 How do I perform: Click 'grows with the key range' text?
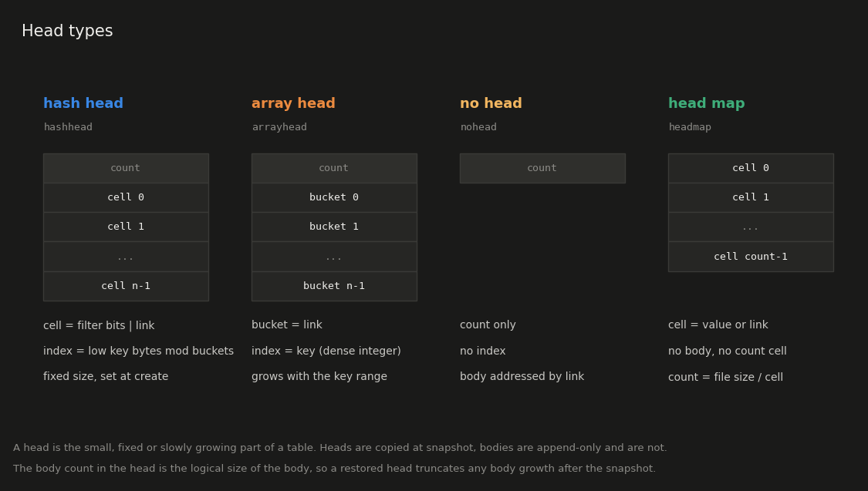(319, 377)
